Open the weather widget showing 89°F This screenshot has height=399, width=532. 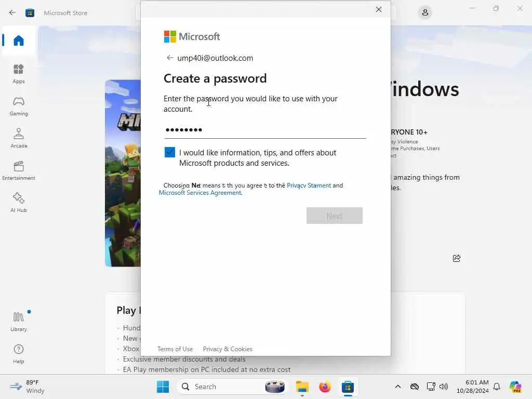27,387
